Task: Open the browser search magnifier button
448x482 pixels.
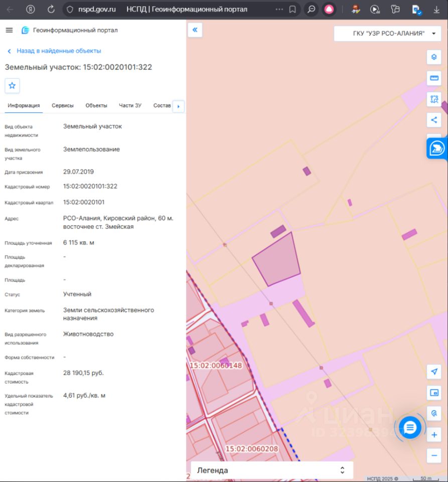Action: click(312, 10)
